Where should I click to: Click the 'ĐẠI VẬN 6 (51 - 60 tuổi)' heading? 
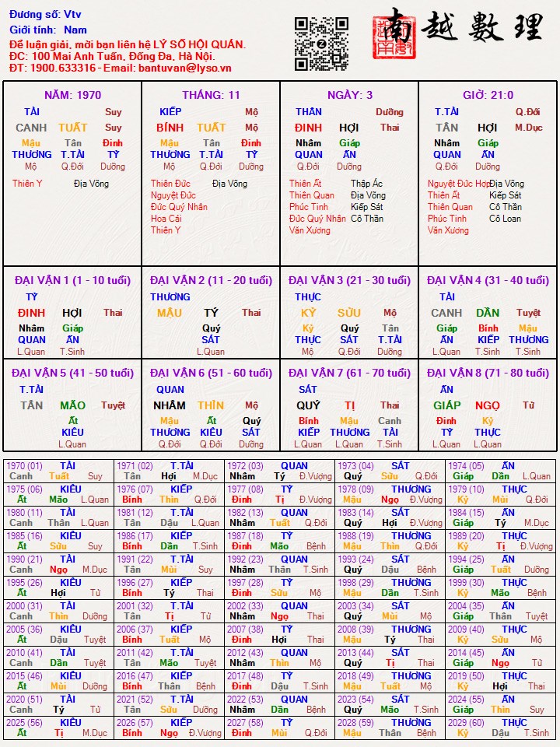click(211, 373)
